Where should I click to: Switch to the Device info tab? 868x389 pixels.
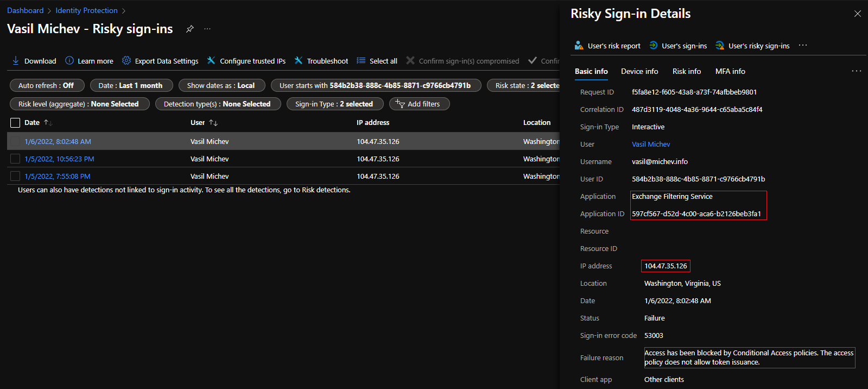[639, 71]
